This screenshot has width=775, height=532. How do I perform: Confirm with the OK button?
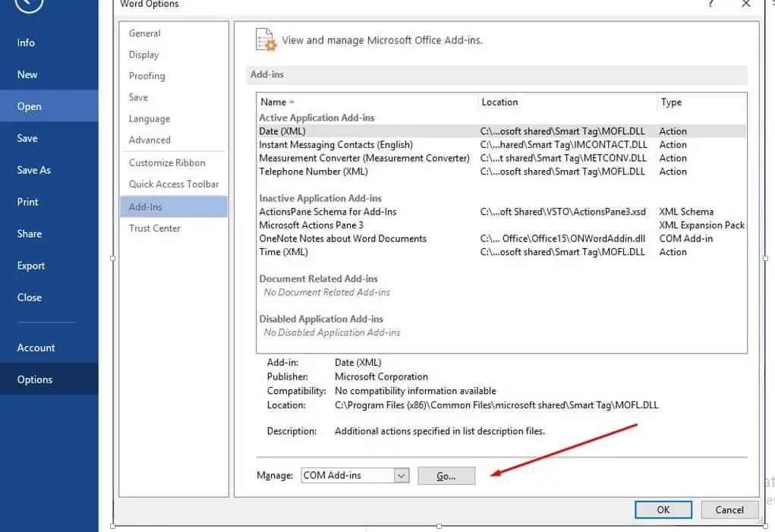tap(663, 510)
